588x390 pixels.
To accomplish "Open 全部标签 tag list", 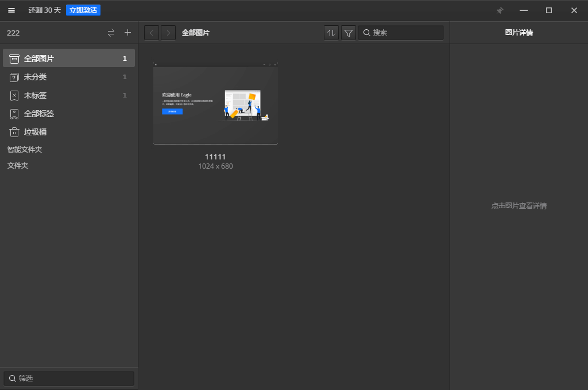I will click(x=39, y=114).
